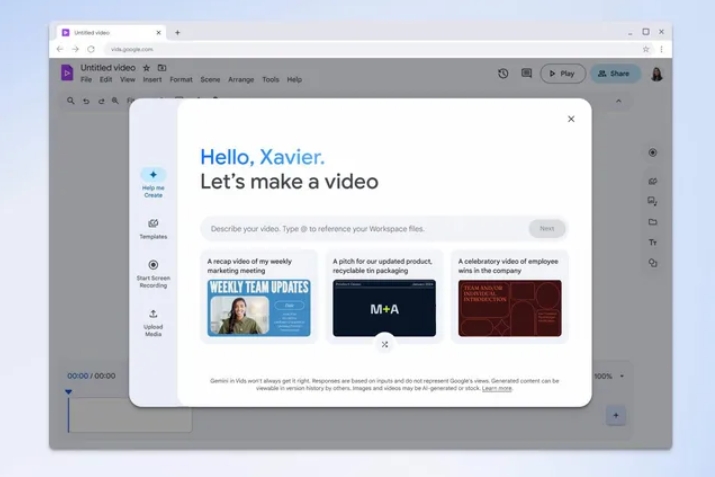Click the Play button

click(x=563, y=73)
